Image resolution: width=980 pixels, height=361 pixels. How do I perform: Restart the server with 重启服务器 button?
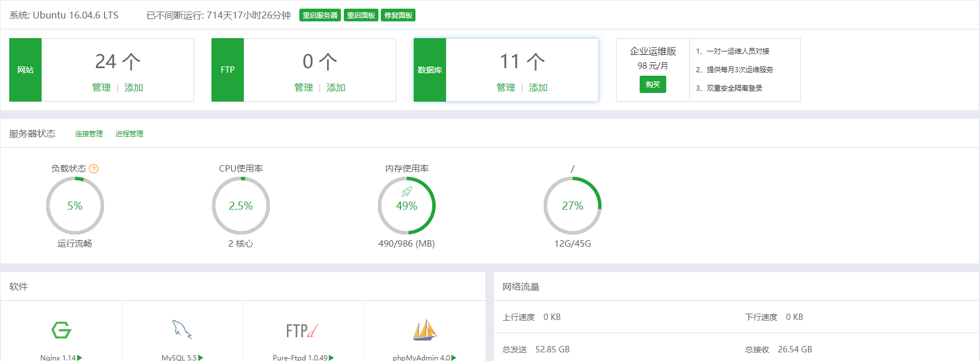pos(320,15)
